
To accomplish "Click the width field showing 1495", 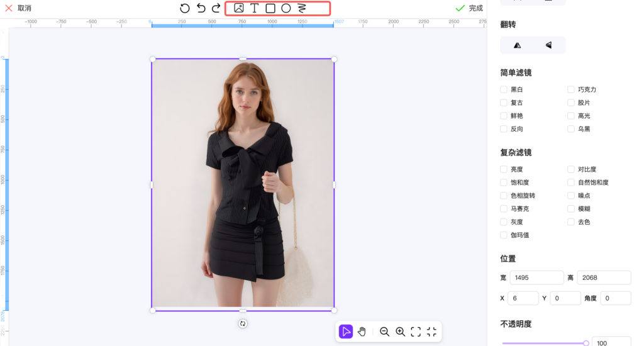I will pos(537,278).
